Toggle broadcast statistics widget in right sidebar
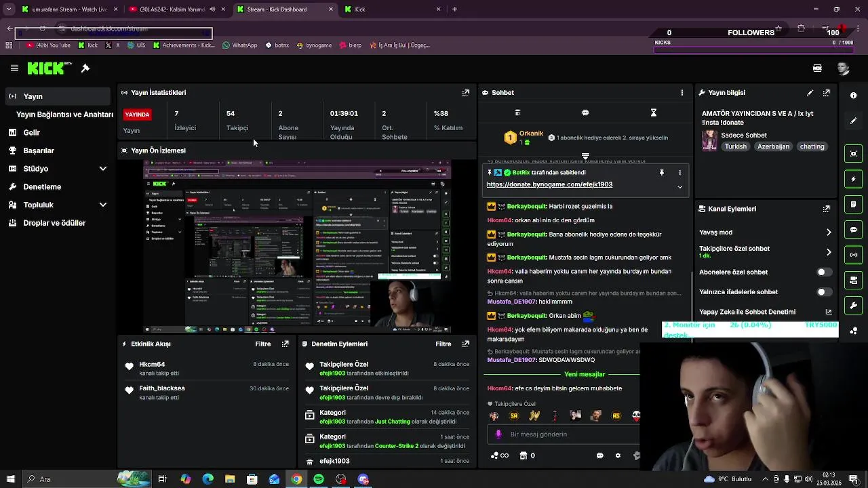This screenshot has height=488, width=868. click(854, 255)
